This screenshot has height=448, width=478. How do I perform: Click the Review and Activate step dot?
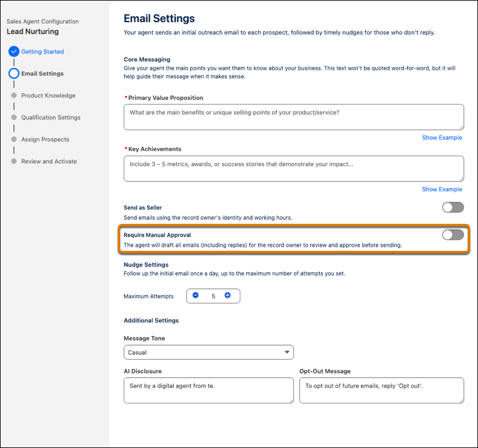[x=14, y=161]
